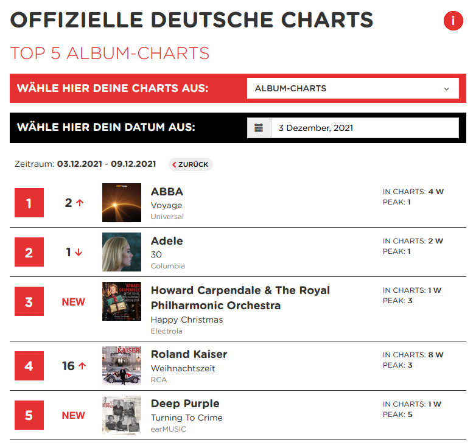The image size is (476, 448).
Task: Click the red rank 3 badge
Action: click(29, 301)
